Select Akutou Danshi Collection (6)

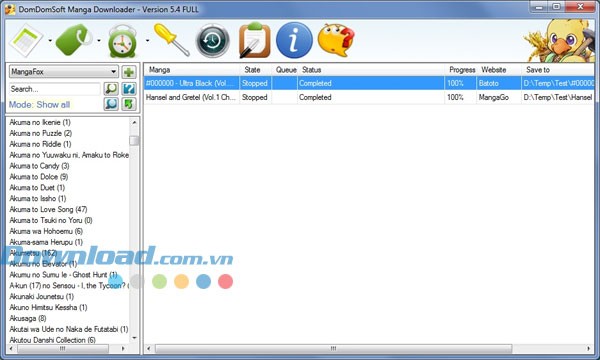coord(52,340)
